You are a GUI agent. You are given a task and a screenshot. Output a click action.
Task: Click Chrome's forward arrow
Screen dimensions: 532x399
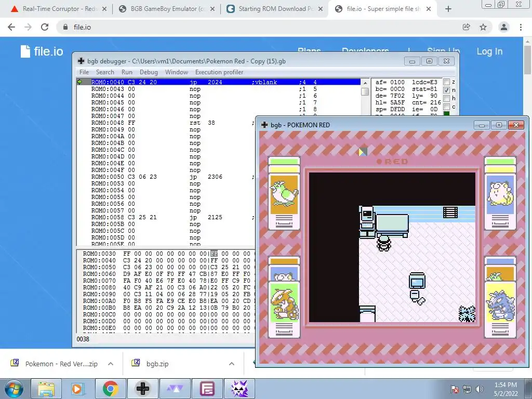[x=28, y=27]
